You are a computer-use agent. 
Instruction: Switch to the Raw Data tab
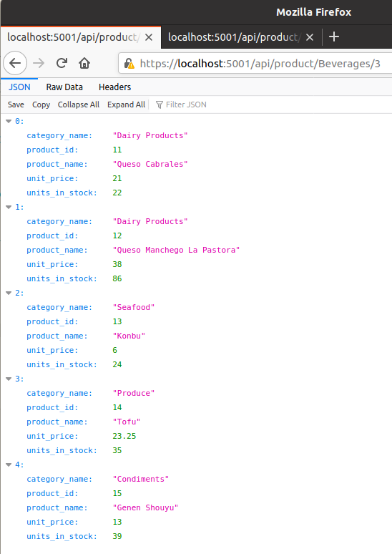click(x=64, y=87)
